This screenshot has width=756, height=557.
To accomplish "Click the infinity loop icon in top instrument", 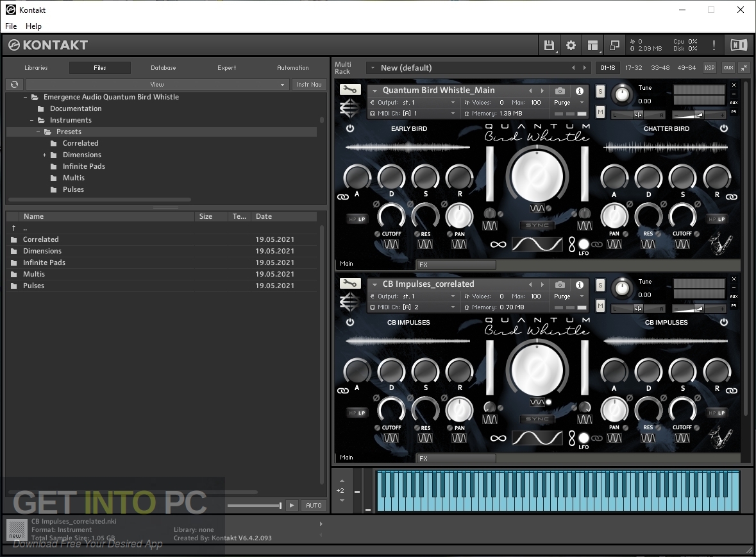I will [x=498, y=244].
